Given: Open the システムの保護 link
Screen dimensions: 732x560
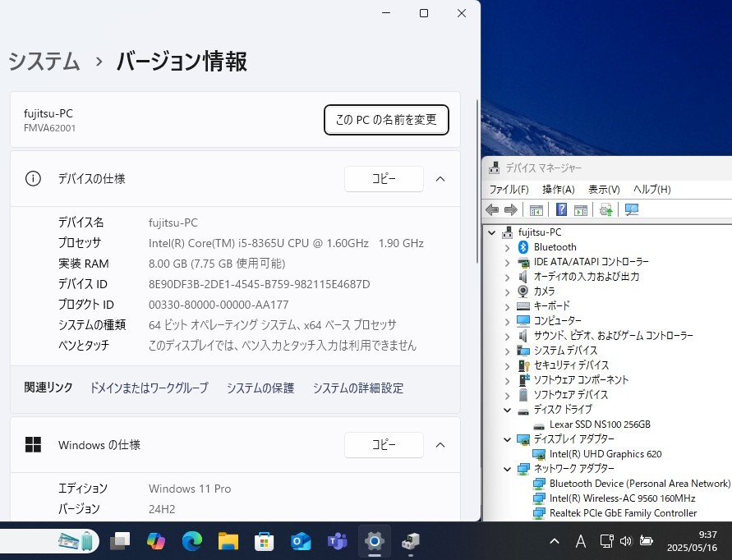Looking at the screenshot, I should pos(260,388).
